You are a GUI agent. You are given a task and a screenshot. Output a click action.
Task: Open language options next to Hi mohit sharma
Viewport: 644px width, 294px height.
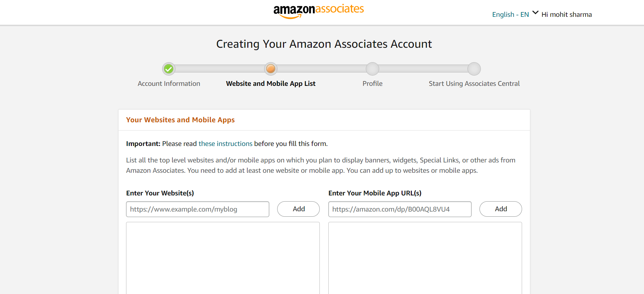coord(535,12)
